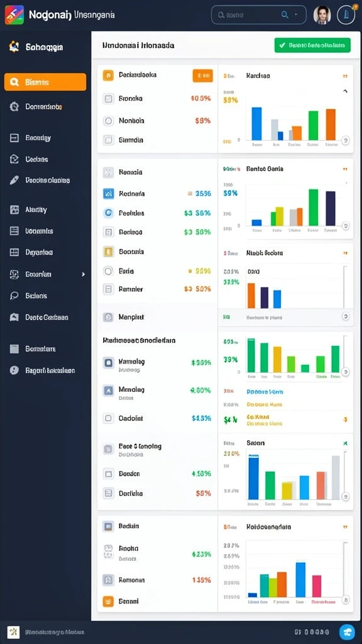
Task: Collapse the first chart using the up caret
Action: tap(345, 91)
